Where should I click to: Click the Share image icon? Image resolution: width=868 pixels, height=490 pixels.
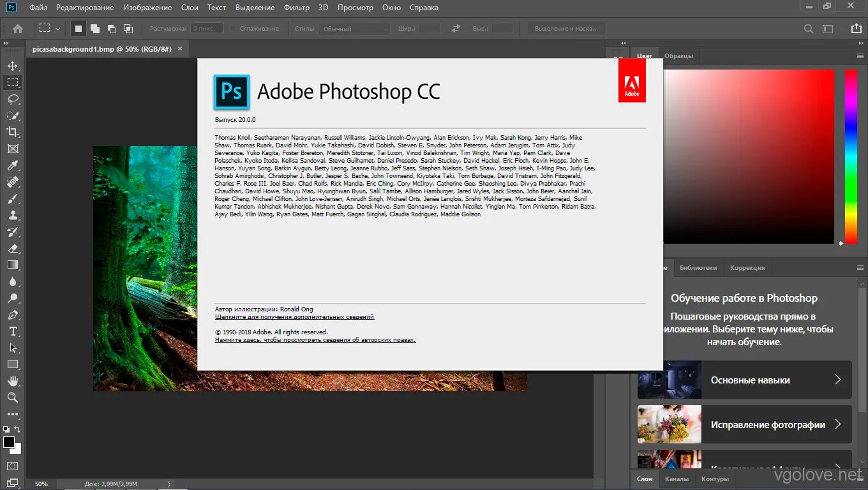click(x=856, y=29)
